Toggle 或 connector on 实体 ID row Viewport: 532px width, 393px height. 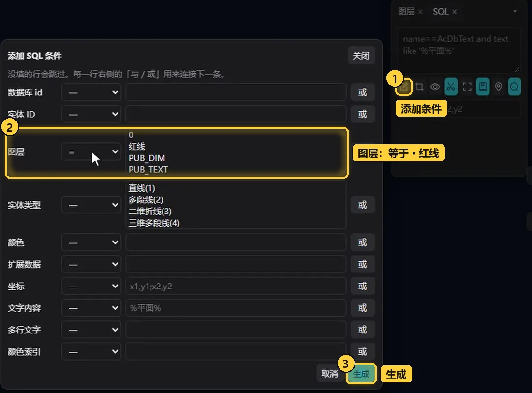coord(363,114)
